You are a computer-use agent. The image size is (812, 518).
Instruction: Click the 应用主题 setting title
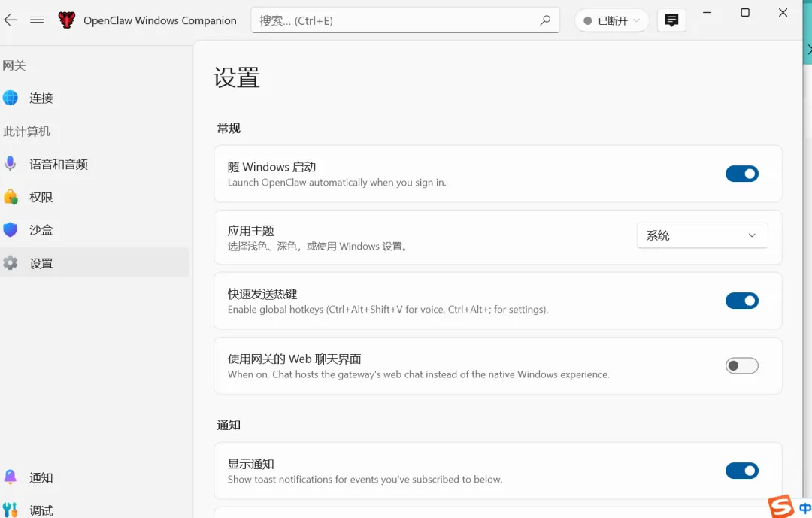pyautogui.click(x=250, y=231)
